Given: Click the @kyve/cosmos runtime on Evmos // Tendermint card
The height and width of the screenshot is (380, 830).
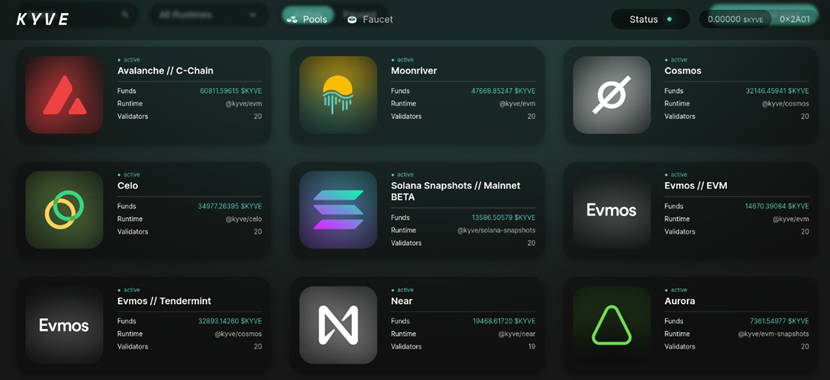Looking at the screenshot, I should tap(238, 334).
